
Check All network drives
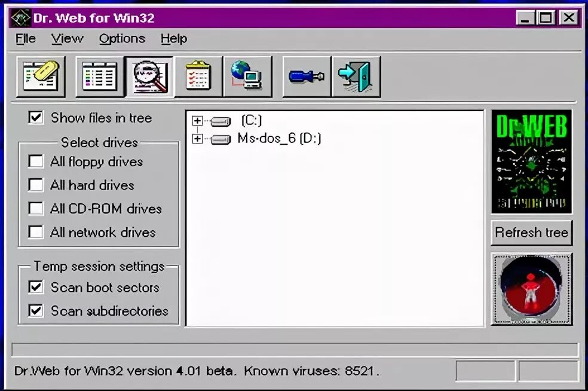pyautogui.click(x=36, y=232)
